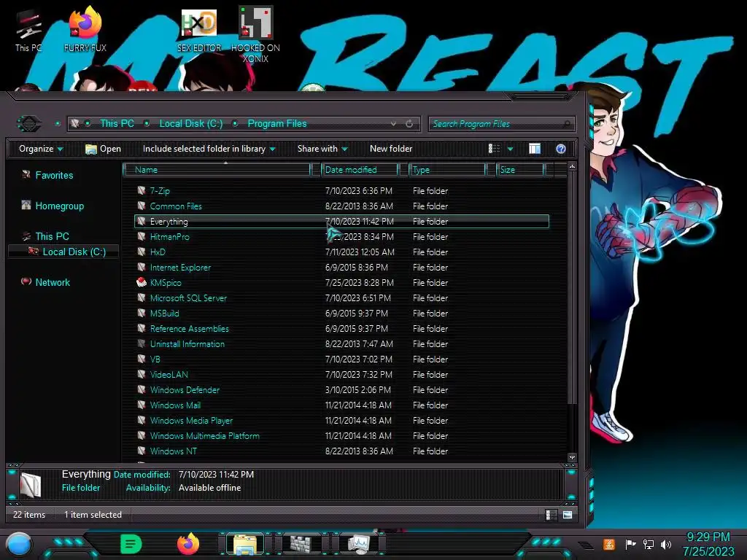Toggle the preview pane

pyautogui.click(x=535, y=149)
